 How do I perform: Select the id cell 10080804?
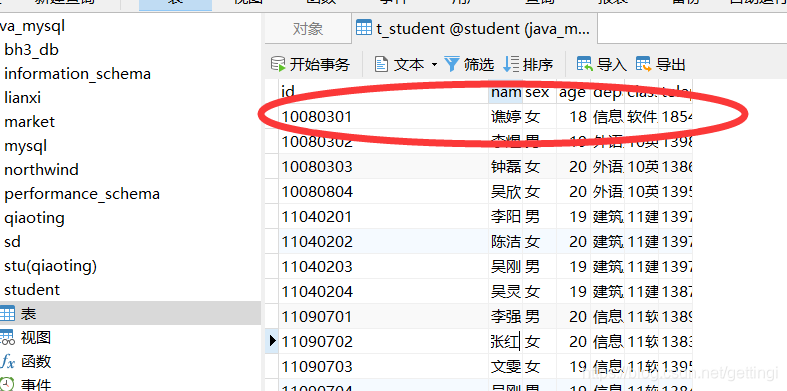tap(383, 191)
